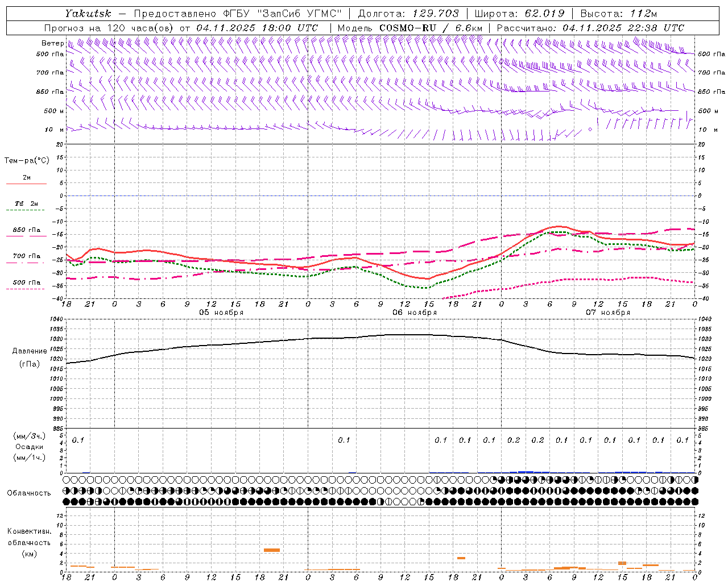
Task: Click the (мм/1ч.) unit label
Action: click(x=29, y=458)
